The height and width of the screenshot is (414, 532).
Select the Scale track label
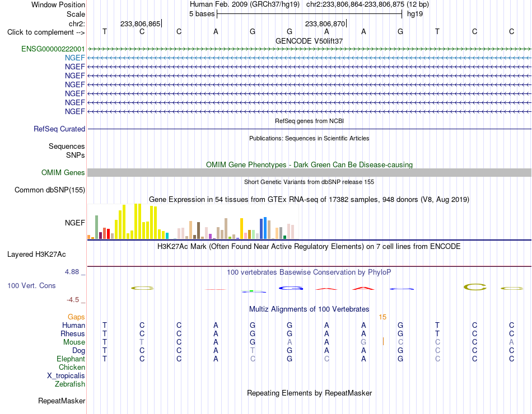[76, 14]
